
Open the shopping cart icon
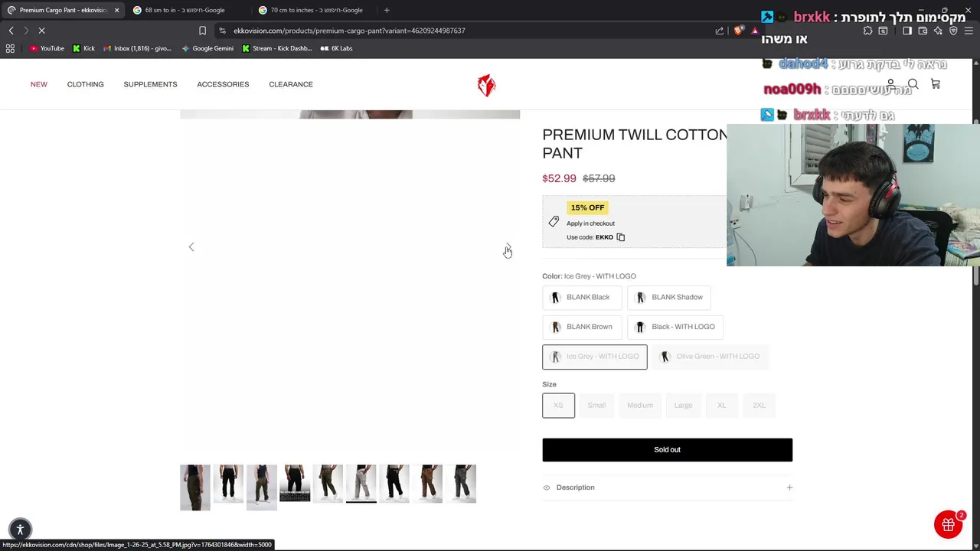point(936,84)
